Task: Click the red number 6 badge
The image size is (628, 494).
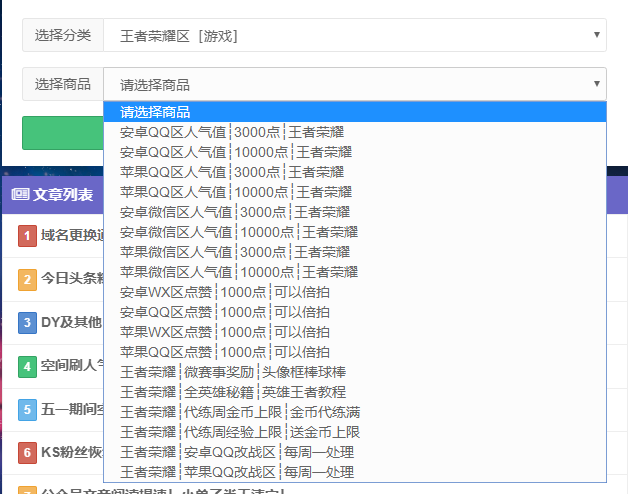Action: pyautogui.click(x=27, y=453)
